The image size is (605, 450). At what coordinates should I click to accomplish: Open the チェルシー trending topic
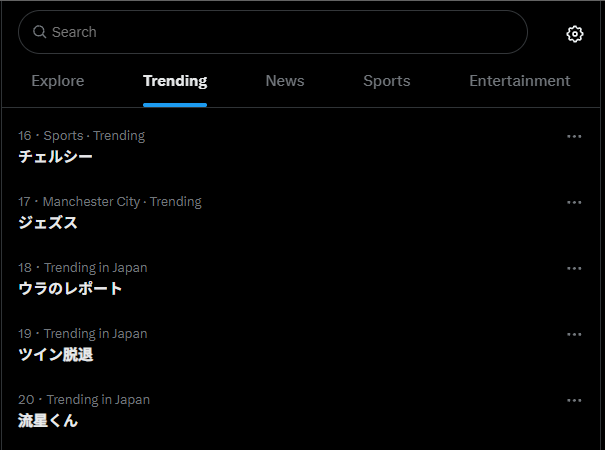pyautogui.click(x=56, y=157)
